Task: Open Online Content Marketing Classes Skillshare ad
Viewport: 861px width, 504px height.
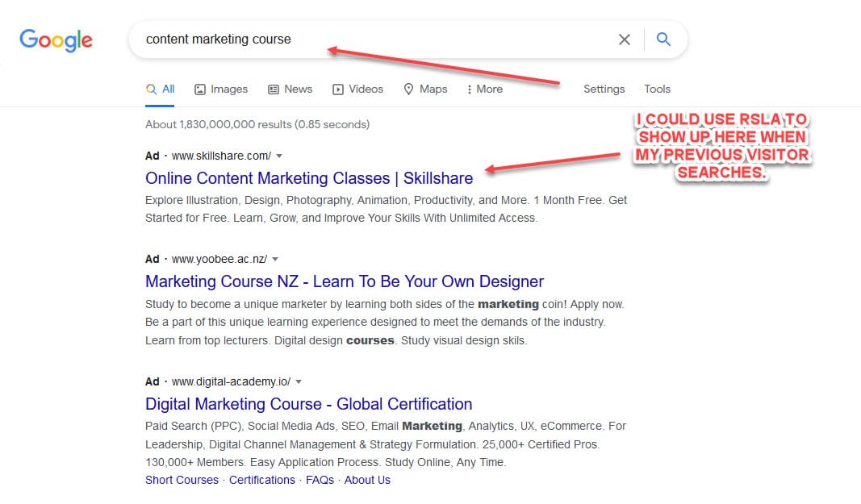Action: click(x=309, y=178)
